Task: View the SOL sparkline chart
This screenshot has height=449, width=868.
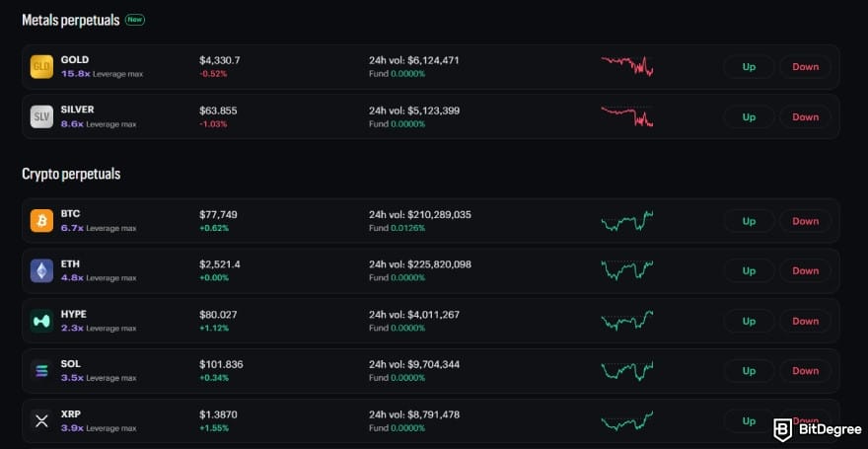Action: (627, 371)
